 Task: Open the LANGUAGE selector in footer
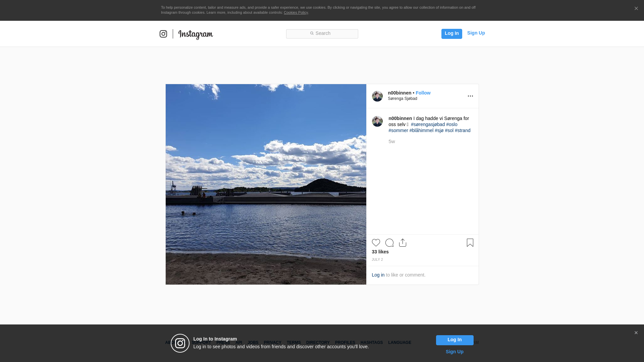(399, 343)
